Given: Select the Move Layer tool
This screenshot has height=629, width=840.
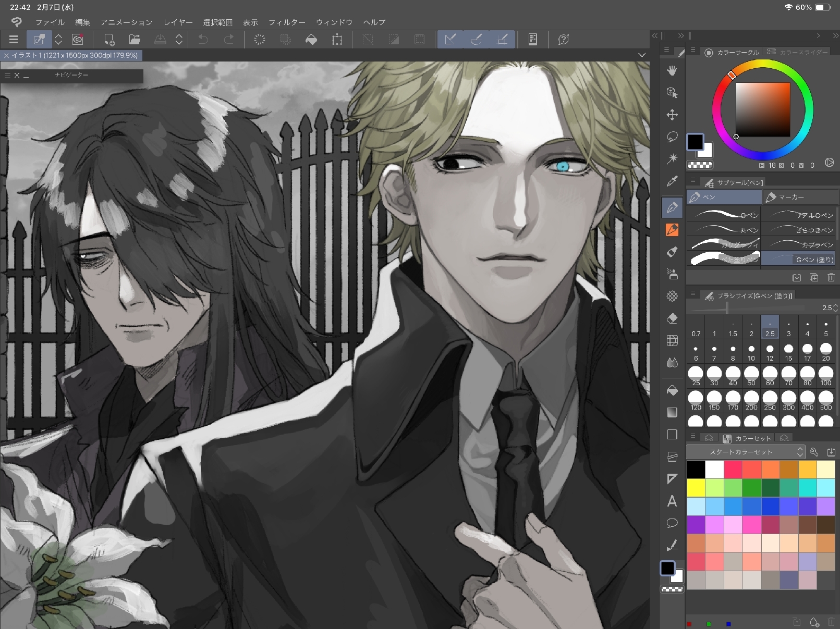Looking at the screenshot, I should 672,115.
